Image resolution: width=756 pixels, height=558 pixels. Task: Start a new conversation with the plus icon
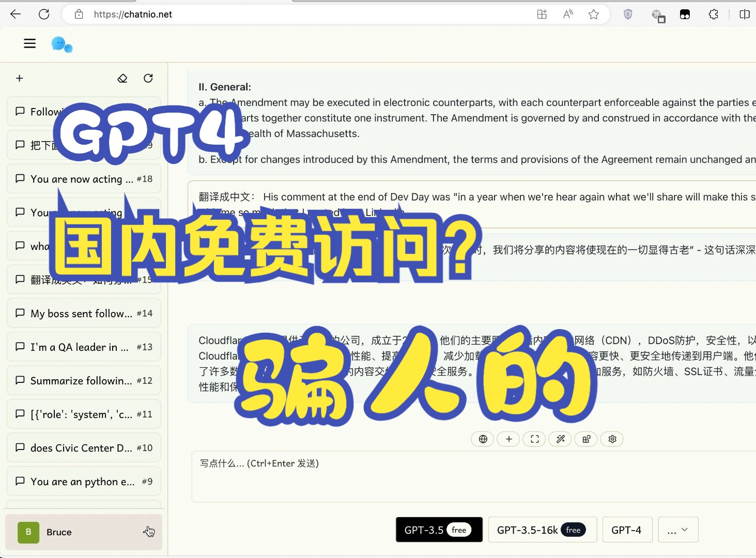pos(20,79)
